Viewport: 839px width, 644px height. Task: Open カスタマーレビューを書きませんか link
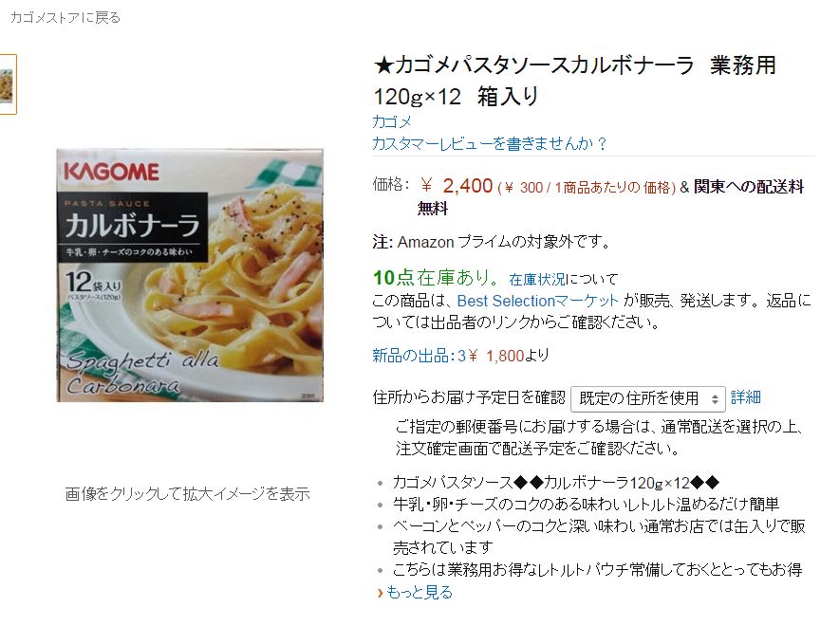[x=490, y=143]
